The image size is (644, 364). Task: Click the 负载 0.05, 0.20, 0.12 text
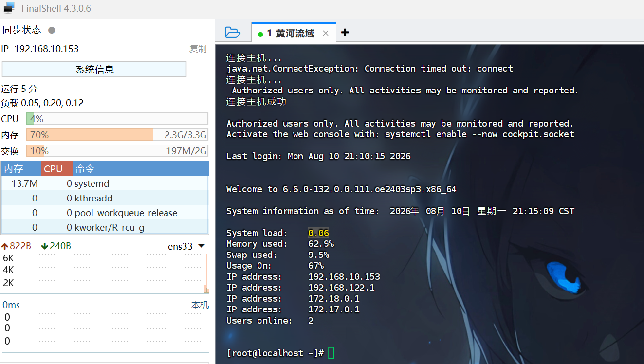[42, 103]
